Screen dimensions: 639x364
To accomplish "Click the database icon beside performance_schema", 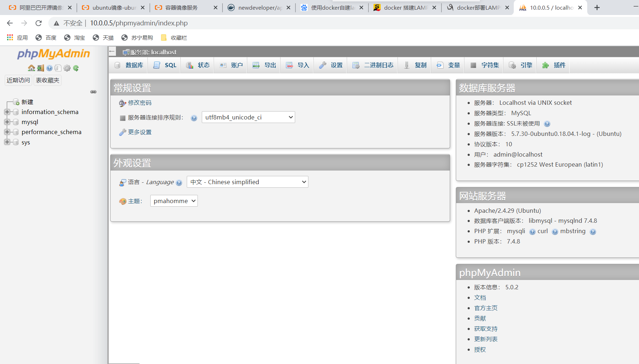I will (16, 132).
